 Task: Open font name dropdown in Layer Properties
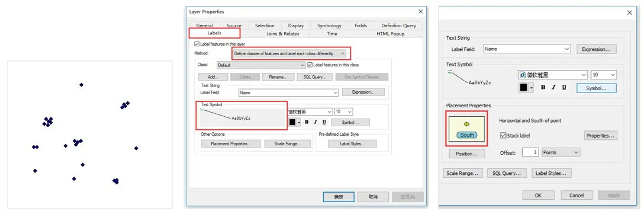310,111
